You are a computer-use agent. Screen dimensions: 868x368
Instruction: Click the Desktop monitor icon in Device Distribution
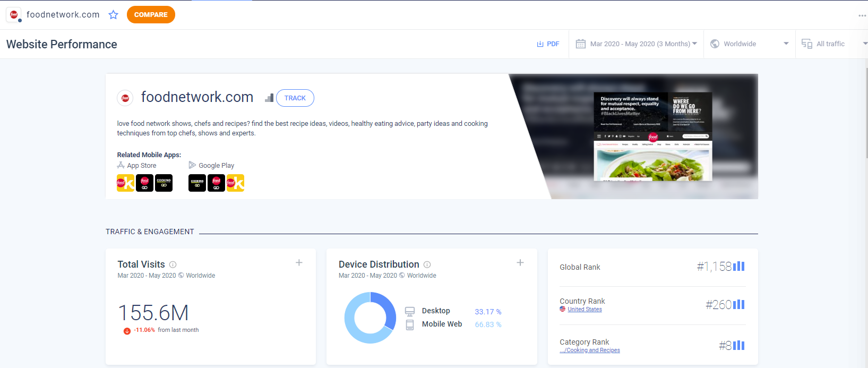tap(410, 311)
